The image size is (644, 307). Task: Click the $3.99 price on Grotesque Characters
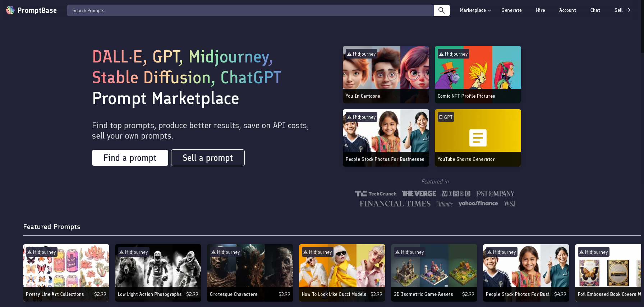pos(284,294)
